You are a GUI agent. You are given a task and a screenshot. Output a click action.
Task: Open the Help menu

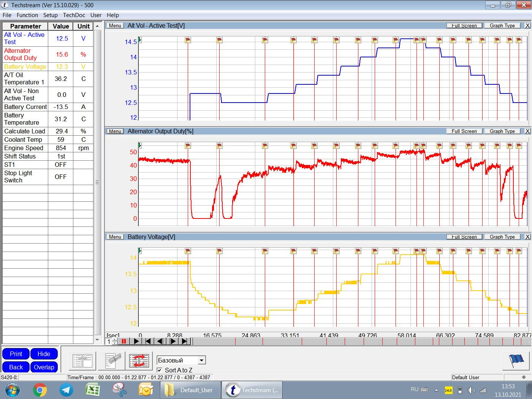(113, 15)
